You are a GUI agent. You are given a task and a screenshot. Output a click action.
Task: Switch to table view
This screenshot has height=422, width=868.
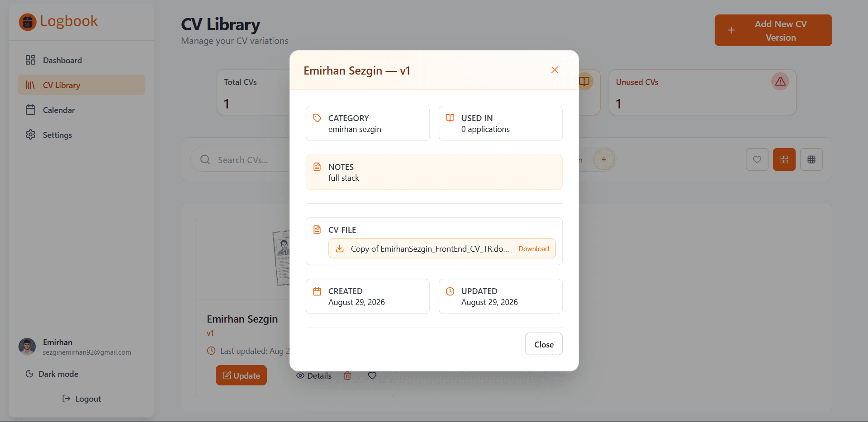811,159
